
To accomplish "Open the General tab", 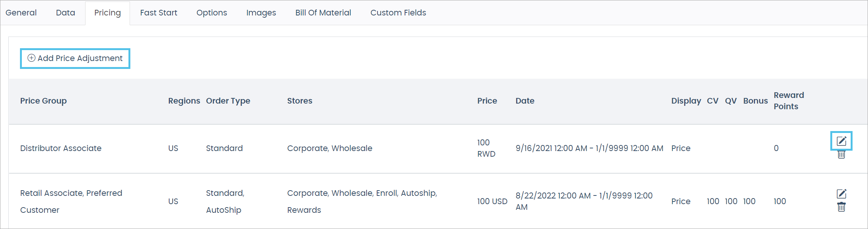I will click(x=21, y=13).
